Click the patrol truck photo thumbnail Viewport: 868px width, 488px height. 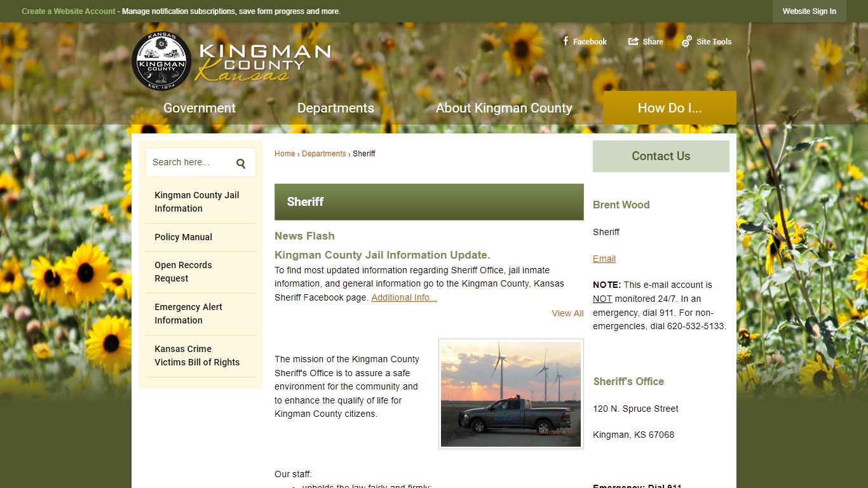pos(511,394)
